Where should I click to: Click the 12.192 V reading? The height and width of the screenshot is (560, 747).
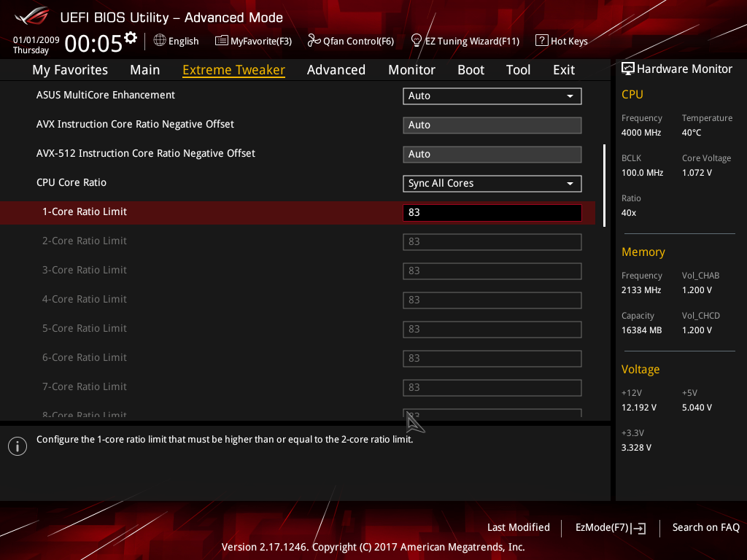pos(638,408)
